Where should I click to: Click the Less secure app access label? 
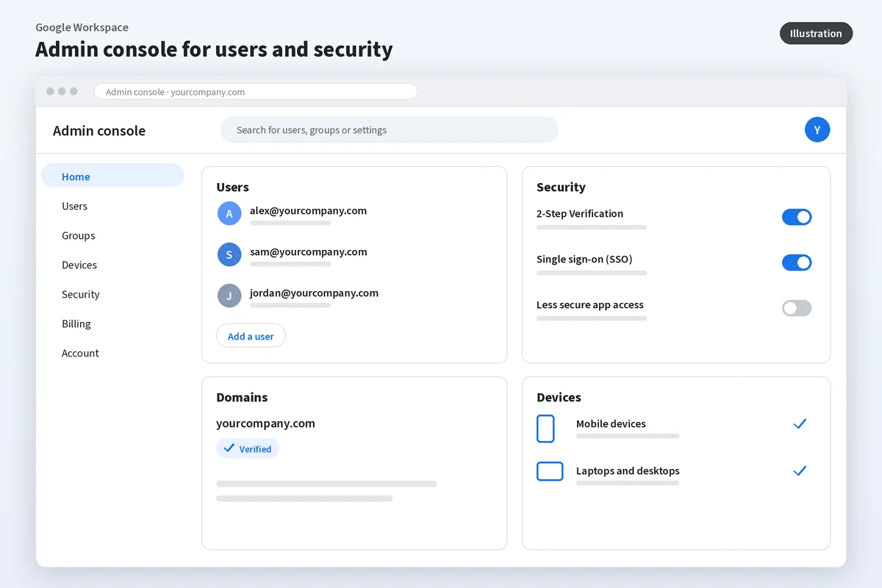tap(590, 304)
